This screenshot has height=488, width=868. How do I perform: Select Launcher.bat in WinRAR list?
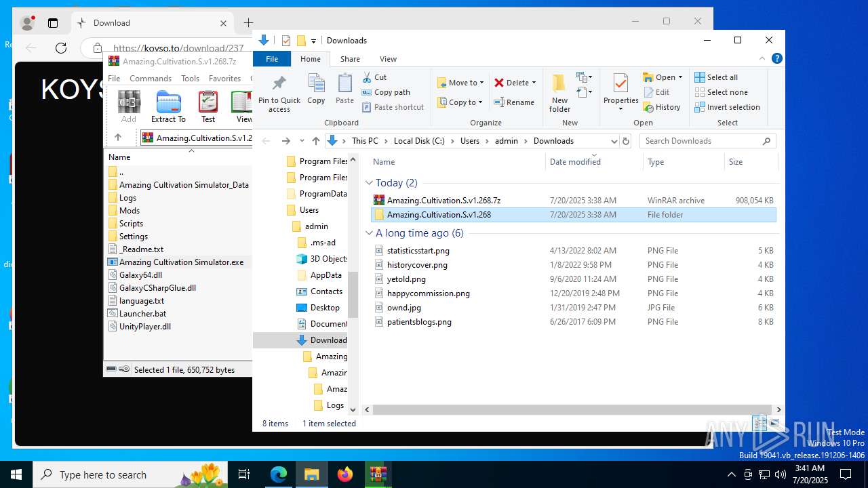click(x=142, y=314)
